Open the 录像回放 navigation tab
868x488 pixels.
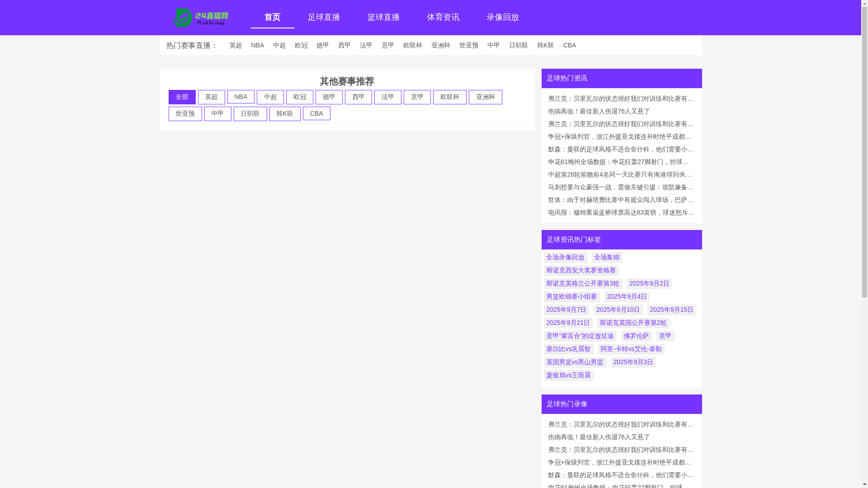[x=503, y=18]
